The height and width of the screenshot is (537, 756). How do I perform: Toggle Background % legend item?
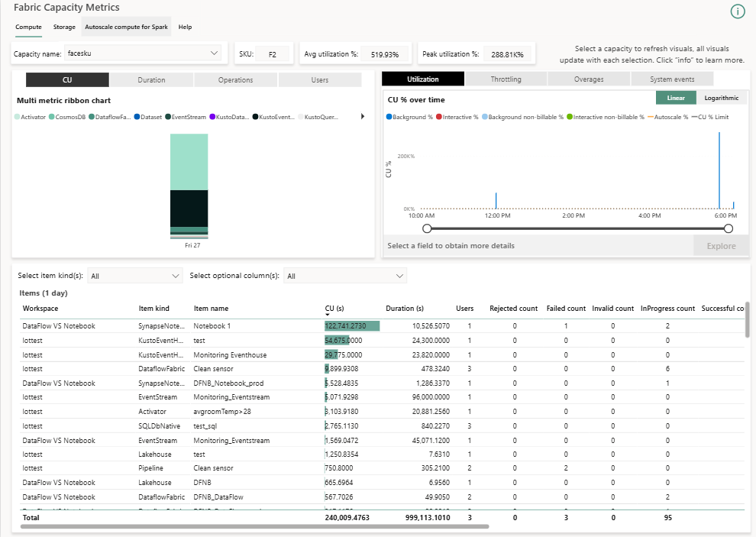point(409,117)
